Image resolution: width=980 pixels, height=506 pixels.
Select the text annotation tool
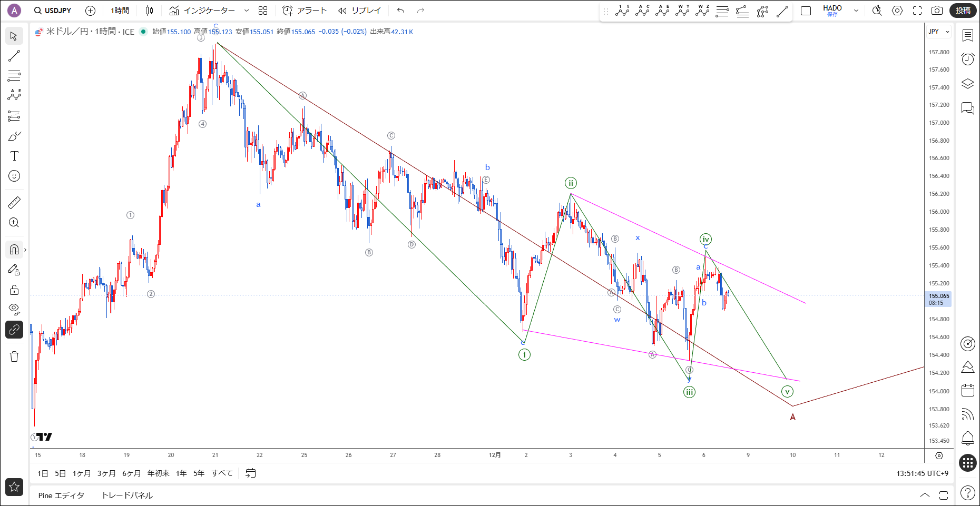tap(14, 156)
